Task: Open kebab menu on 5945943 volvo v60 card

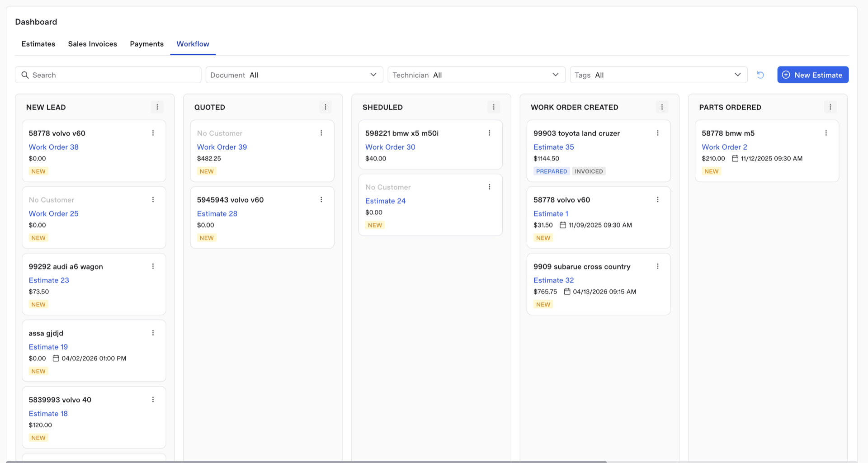Action: tap(321, 199)
